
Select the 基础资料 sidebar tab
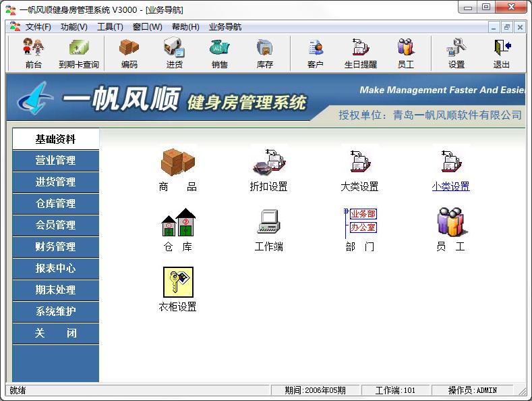coord(56,139)
